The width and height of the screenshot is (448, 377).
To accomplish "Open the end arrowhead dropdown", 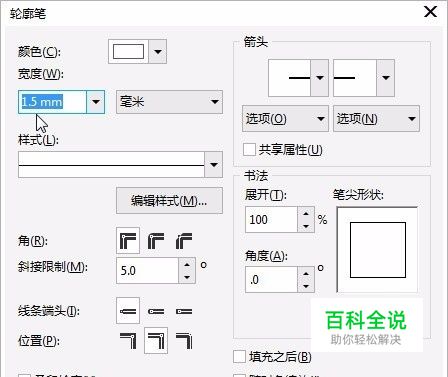I will 386,78.
